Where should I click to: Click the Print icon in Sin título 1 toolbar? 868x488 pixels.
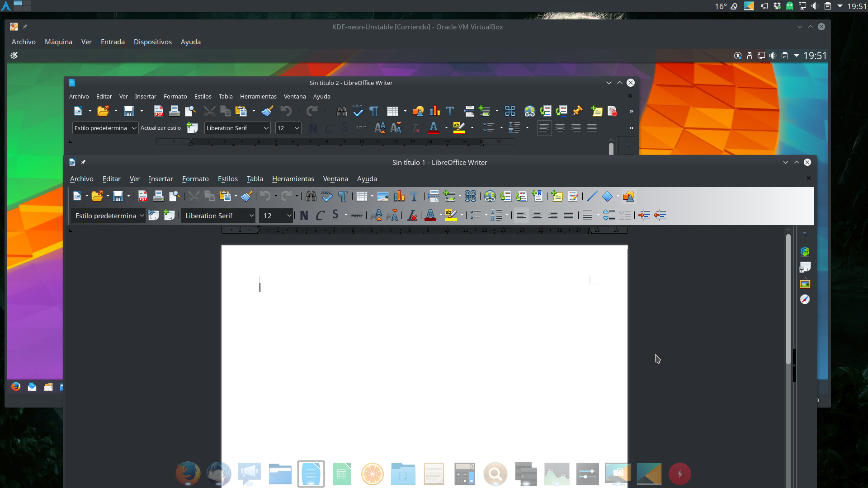tap(158, 196)
